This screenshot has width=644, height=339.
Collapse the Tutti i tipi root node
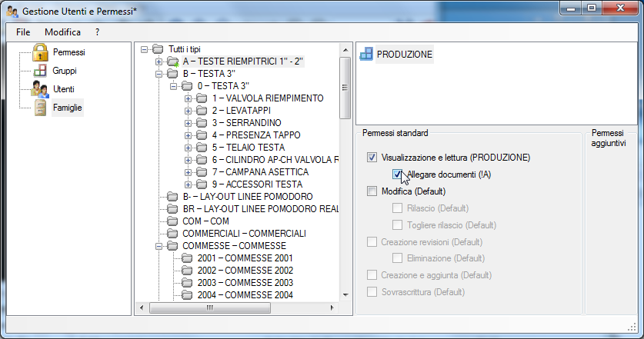click(144, 50)
